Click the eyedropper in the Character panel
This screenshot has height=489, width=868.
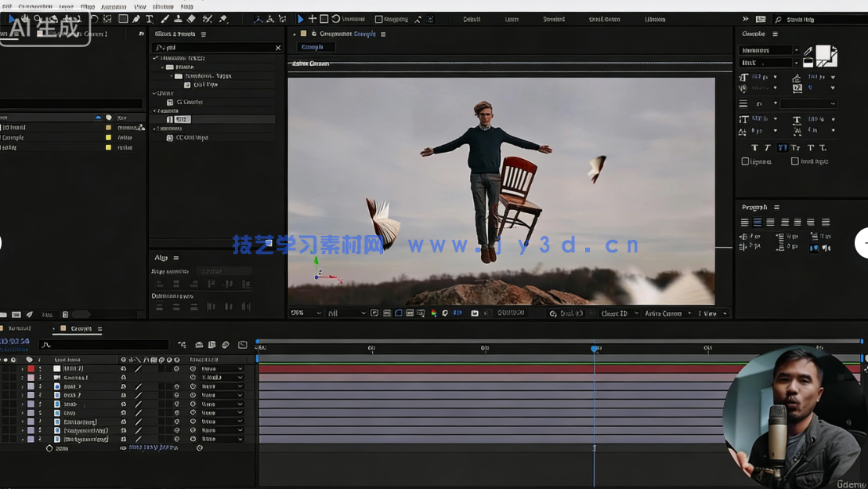808,52
